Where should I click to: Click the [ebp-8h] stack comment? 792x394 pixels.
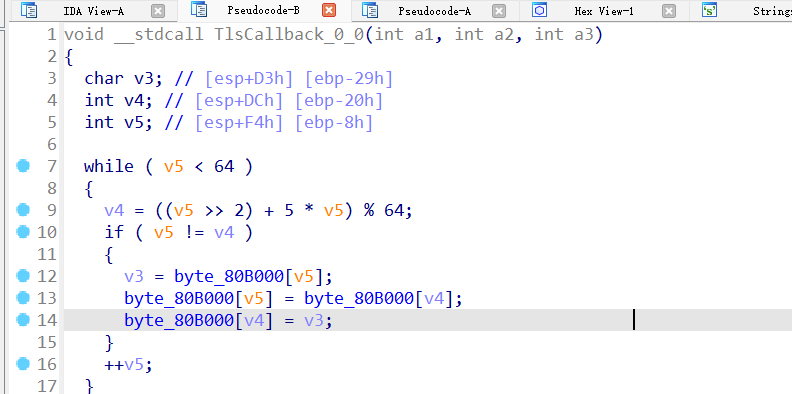click(x=334, y=123)
